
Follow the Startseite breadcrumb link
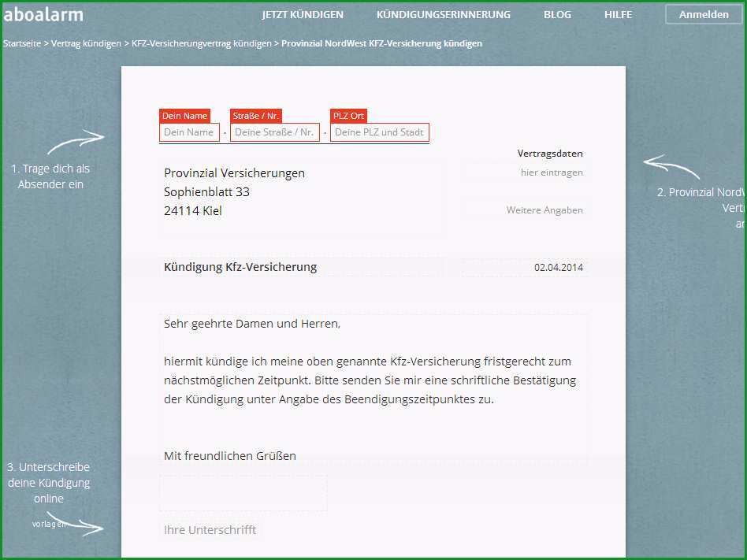[x=22, y=43]
